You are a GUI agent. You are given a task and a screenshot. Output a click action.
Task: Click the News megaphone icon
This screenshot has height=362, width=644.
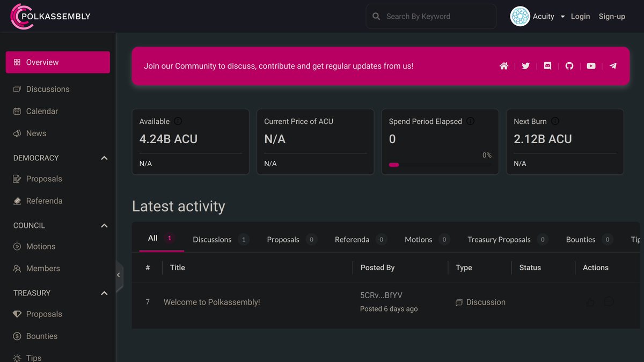tap(17, 134)
